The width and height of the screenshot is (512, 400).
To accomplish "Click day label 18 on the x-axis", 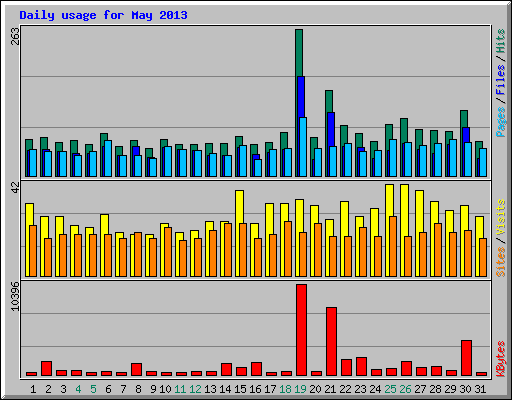I will pyautogui.click(x=285, y=389).
